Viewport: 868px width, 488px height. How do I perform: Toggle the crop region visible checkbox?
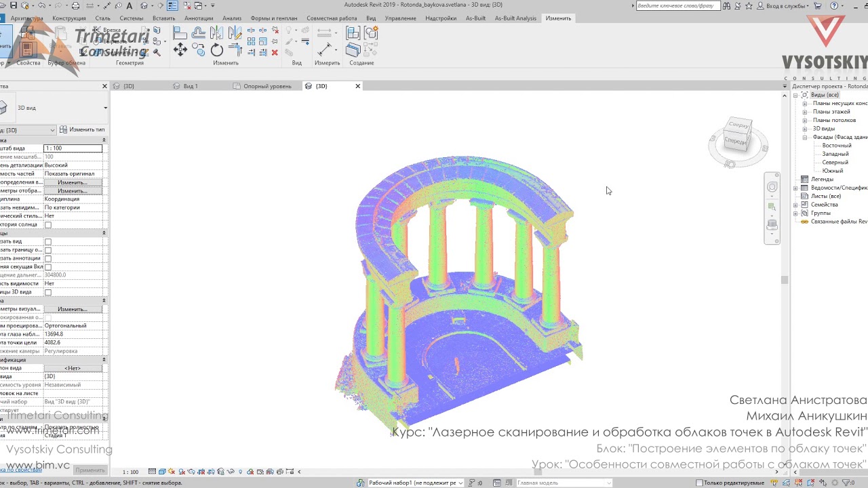[48, 250]
